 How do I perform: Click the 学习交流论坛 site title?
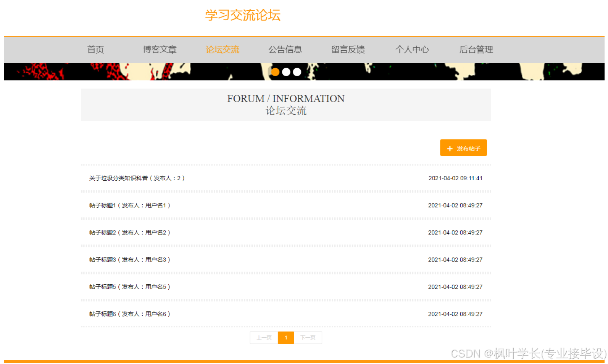(x=243, y=15)
